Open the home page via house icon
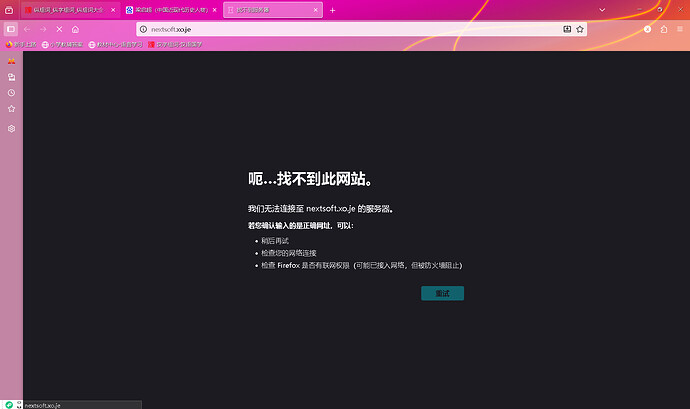The width and height of the screenshot is (690, 409). point(75,29)
